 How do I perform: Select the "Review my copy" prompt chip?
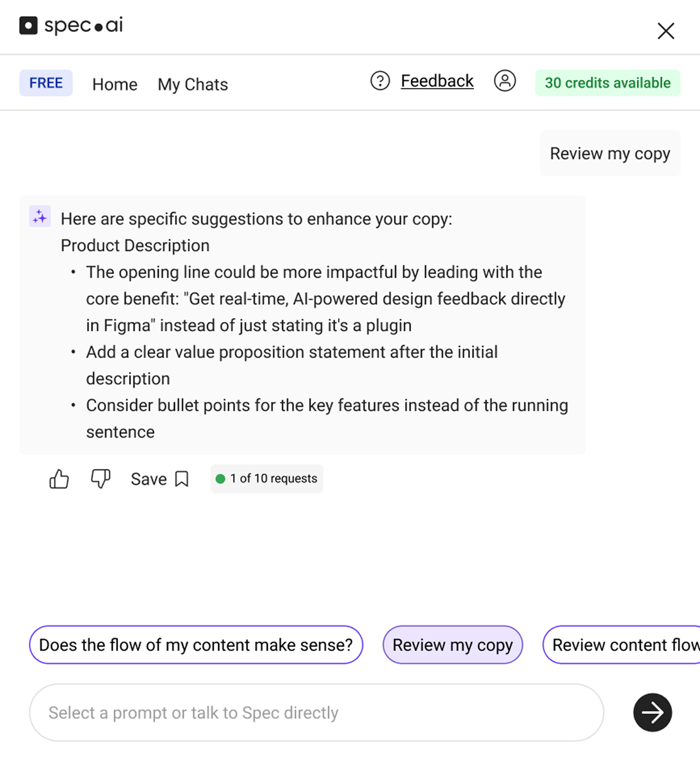pyautogui.click(x=453, y=645)
